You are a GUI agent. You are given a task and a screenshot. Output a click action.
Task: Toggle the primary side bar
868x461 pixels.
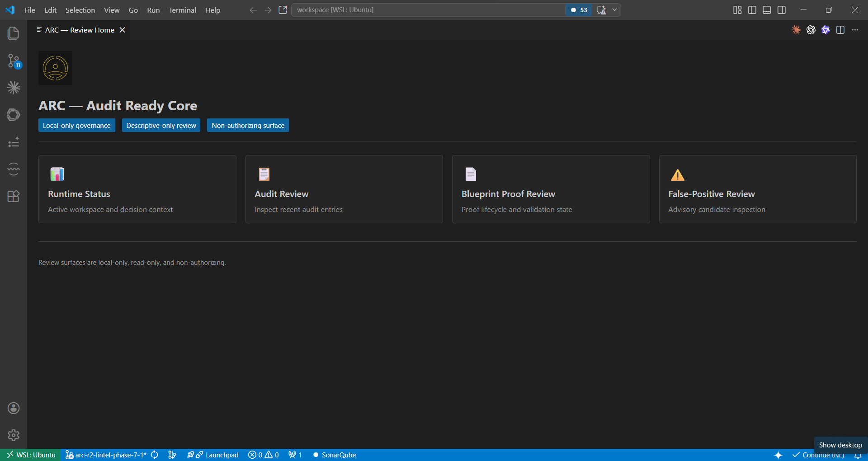tap(752, 10)
